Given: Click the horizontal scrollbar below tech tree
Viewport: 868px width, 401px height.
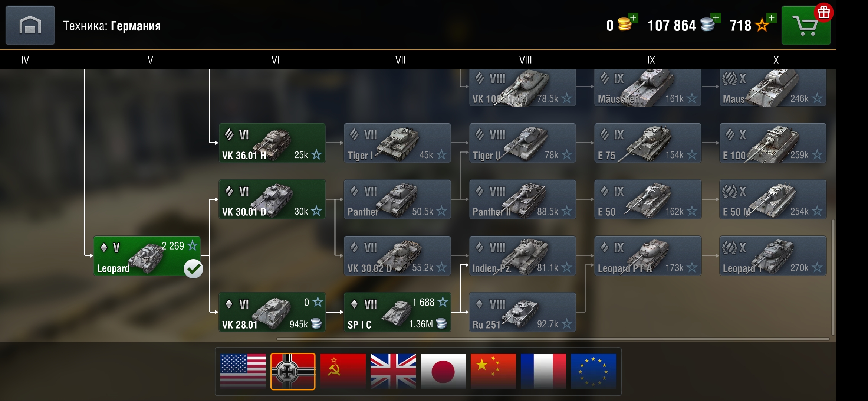Looking at the screenshot, I should pyautogui.click(x=553, y=339).
